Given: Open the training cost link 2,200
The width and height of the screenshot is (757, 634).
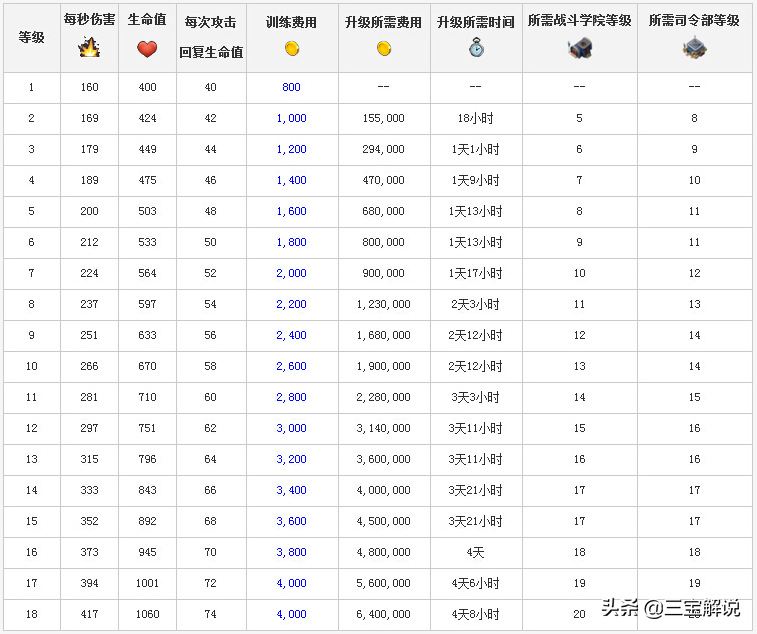Looking at the screenshot, I should pyautogui.click(x=292, y=304).
